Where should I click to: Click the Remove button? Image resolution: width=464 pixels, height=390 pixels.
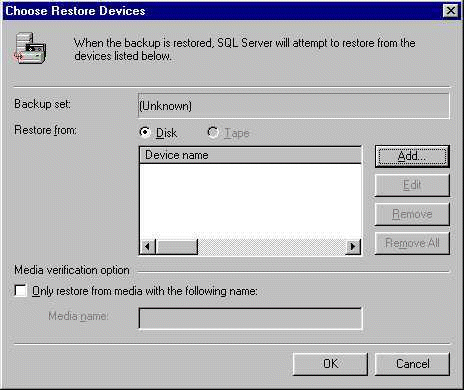pos(412,214)
